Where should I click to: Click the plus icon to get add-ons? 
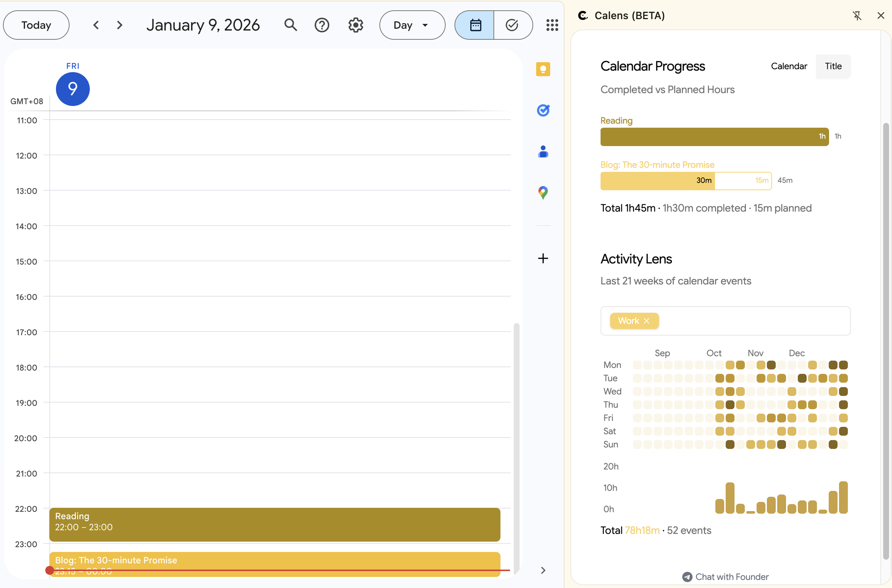point(542,258)
